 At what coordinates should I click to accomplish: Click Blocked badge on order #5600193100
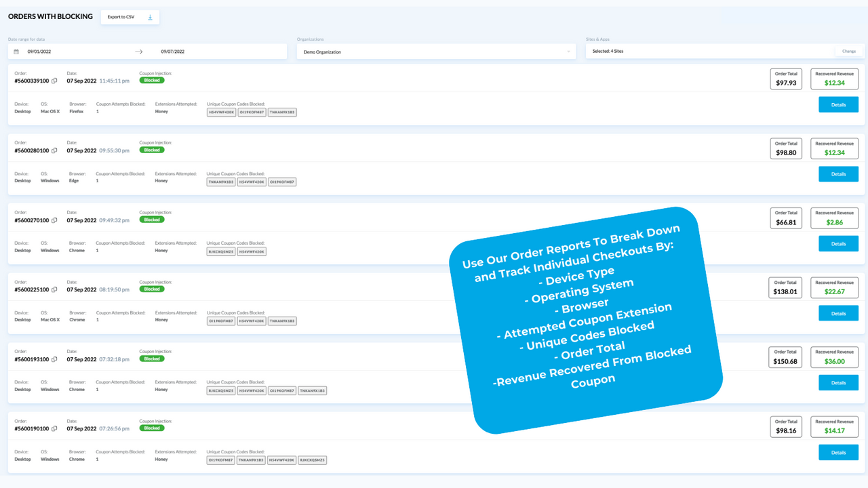[x=152, y=359]
